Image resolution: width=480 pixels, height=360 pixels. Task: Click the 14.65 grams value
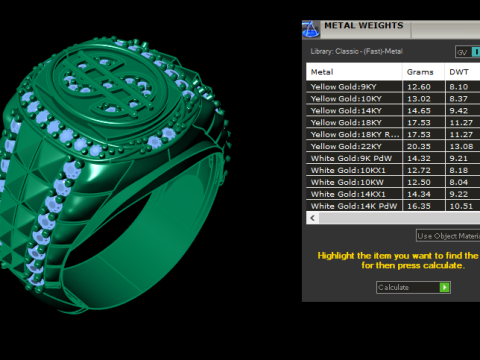tap(419, 111)
